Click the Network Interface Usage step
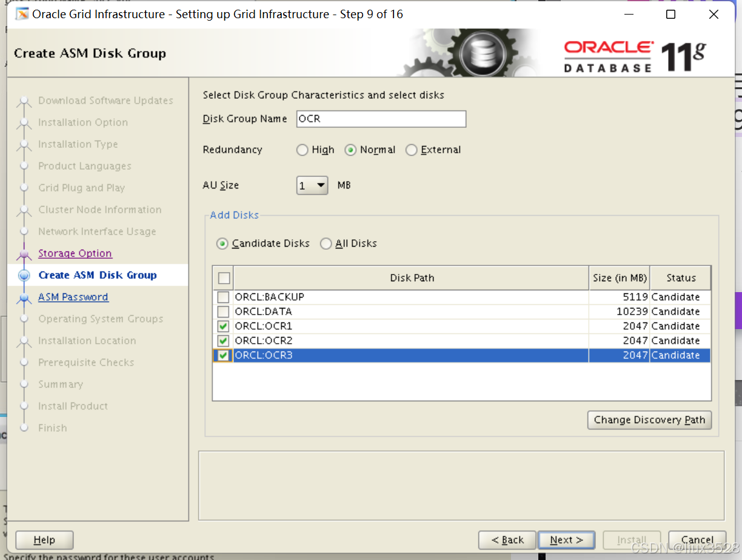742x560 pixels. 97,232
